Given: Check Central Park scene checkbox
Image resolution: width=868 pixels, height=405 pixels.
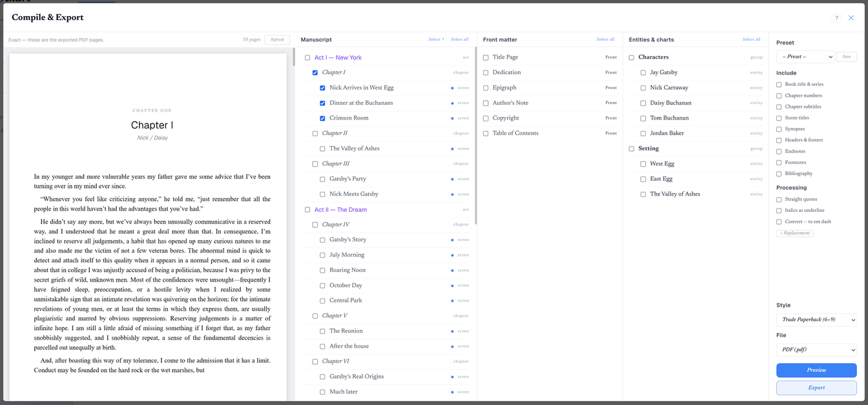Looking at the screenshot, I should point(322,301).
